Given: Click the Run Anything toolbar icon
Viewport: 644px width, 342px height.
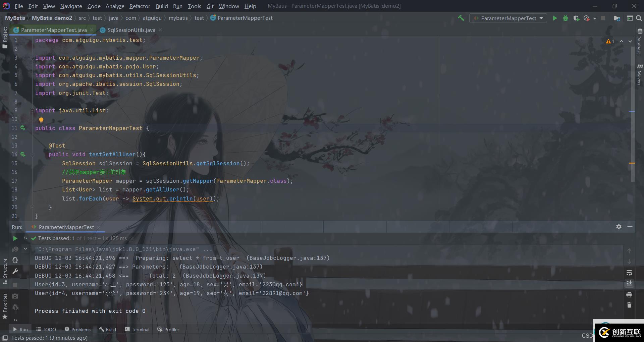Looking at the screenshot, I should tap(630, 18).
